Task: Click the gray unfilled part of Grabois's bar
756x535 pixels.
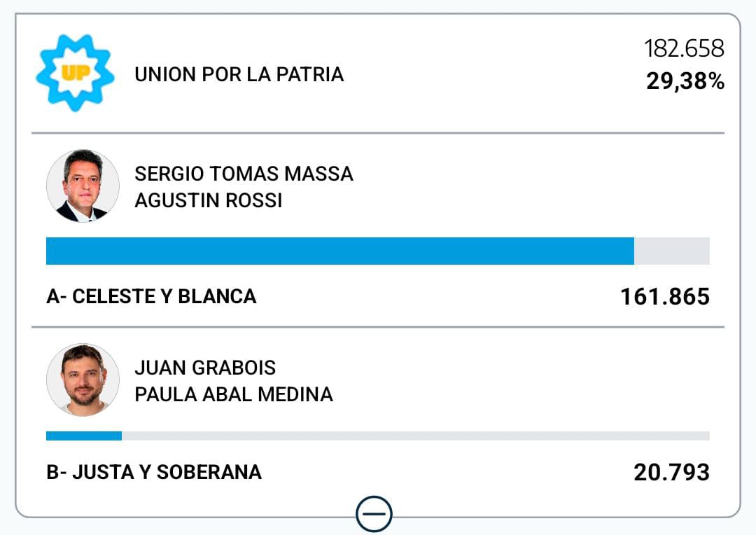Action: [x=415, y=436]
